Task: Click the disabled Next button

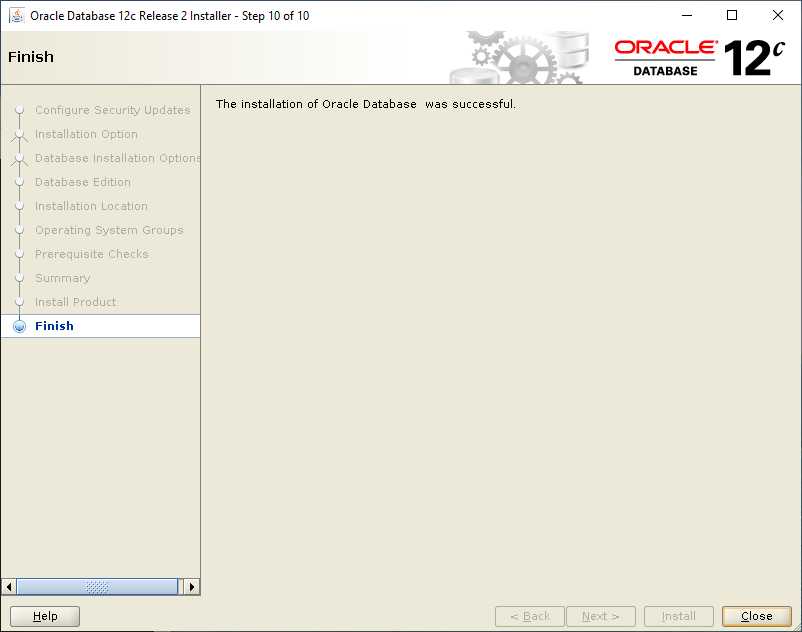Action: [x=601, y=616]
